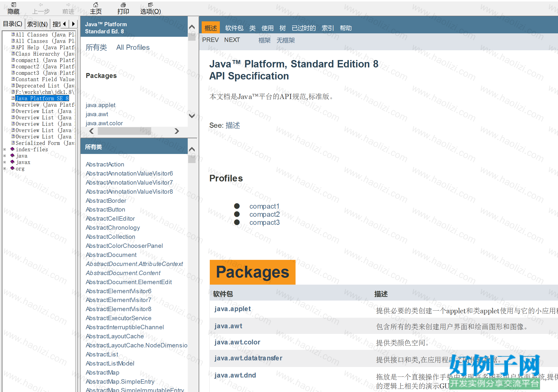Select the Serialized Form tree item
Viewport: 558px width, 392px height.
[45, 143]
